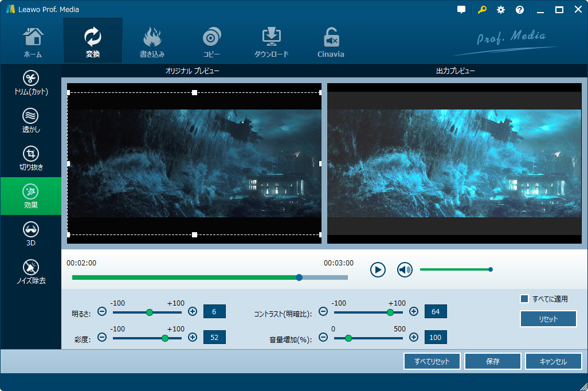Click the 00:02:00 start time label
The height and width of the screenshot is (391, 588).
81,263
